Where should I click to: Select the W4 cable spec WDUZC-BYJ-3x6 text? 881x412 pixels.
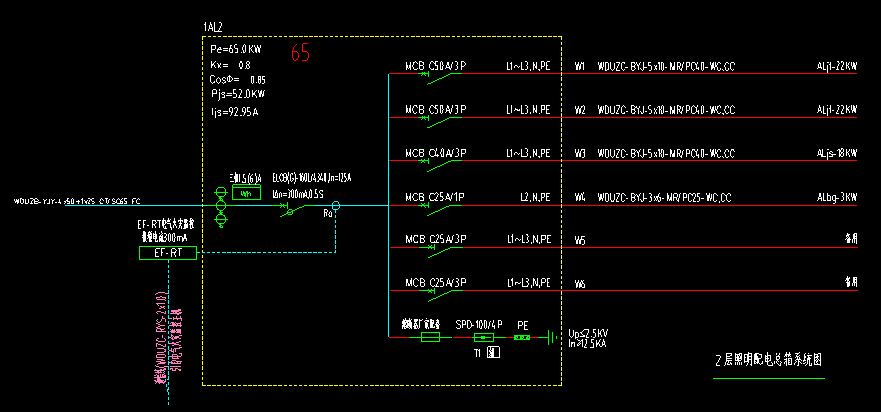[x=664, y=198]
